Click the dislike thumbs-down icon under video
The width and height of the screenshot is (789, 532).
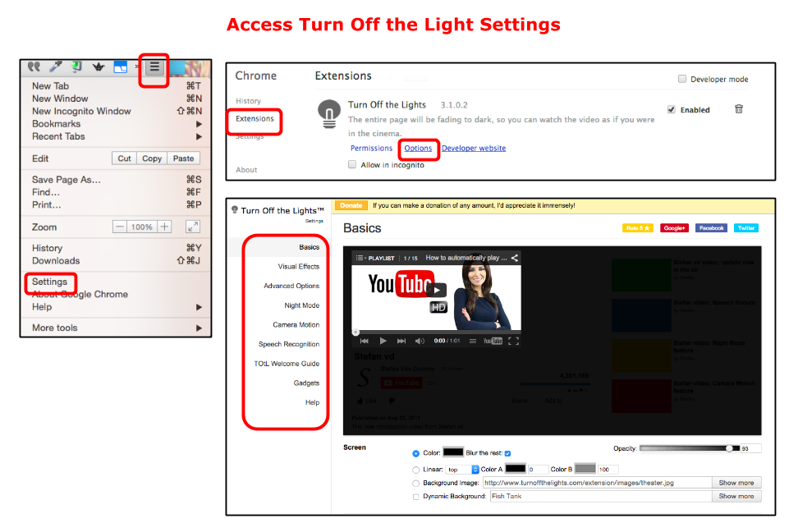[392, 401]
